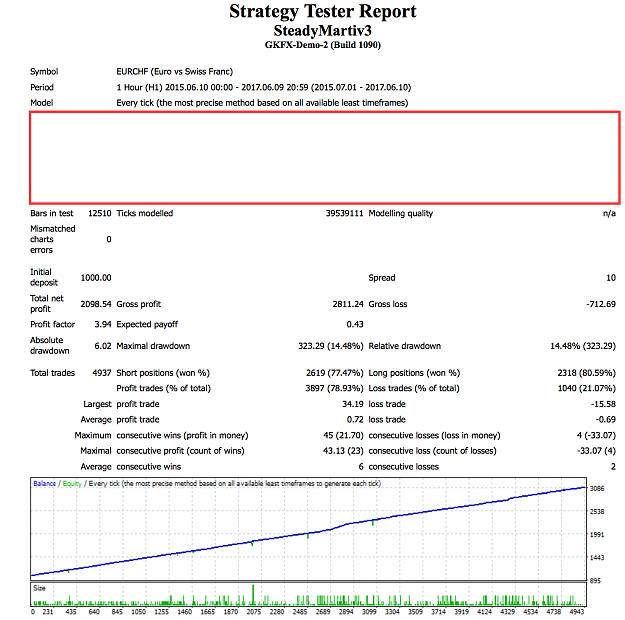Click the x-axis label 4943

(577, 612)
